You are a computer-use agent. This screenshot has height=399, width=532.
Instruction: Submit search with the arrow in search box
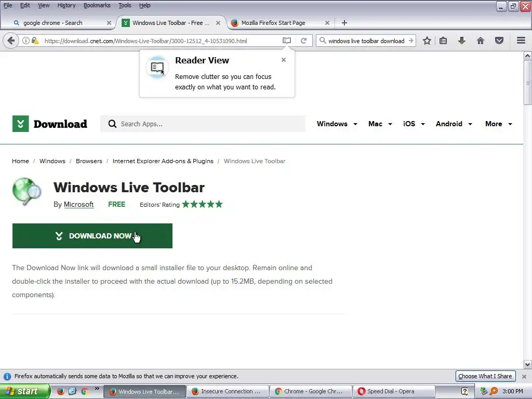click(410, 41)
